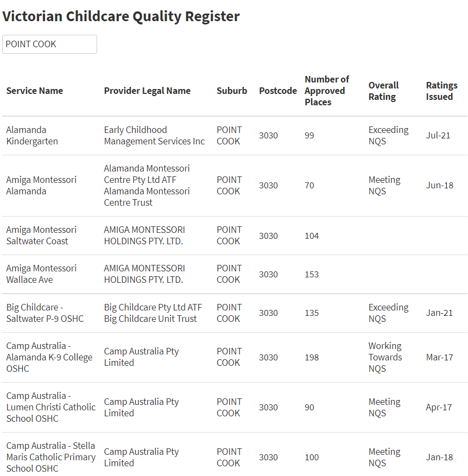Click the 153 approved places cell
The image size is (468, 476).
point(312,275)
